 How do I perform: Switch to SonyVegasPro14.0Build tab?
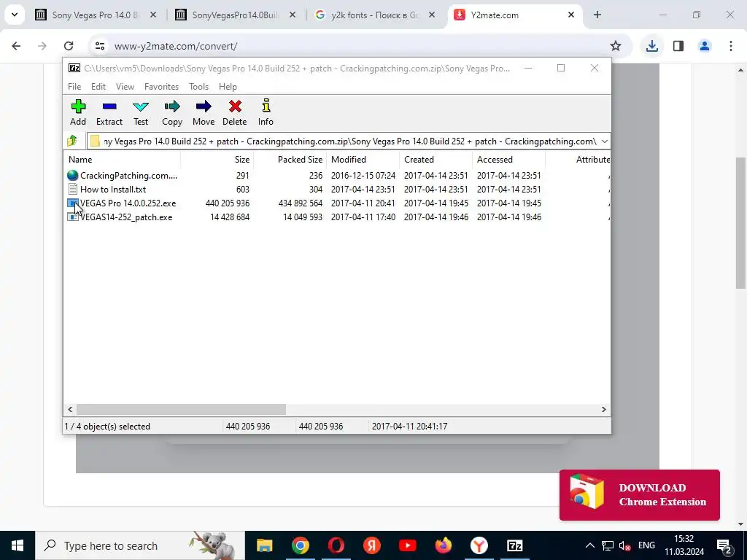236,15
